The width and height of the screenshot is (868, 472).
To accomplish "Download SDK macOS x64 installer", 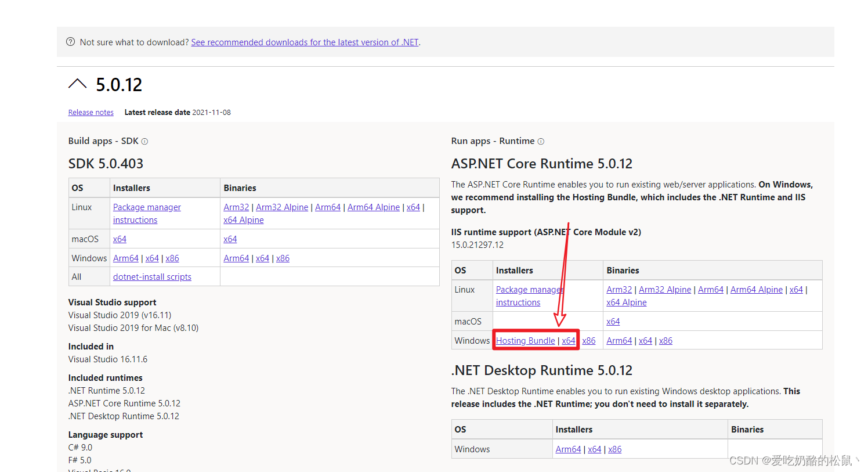I will [120, 239].
